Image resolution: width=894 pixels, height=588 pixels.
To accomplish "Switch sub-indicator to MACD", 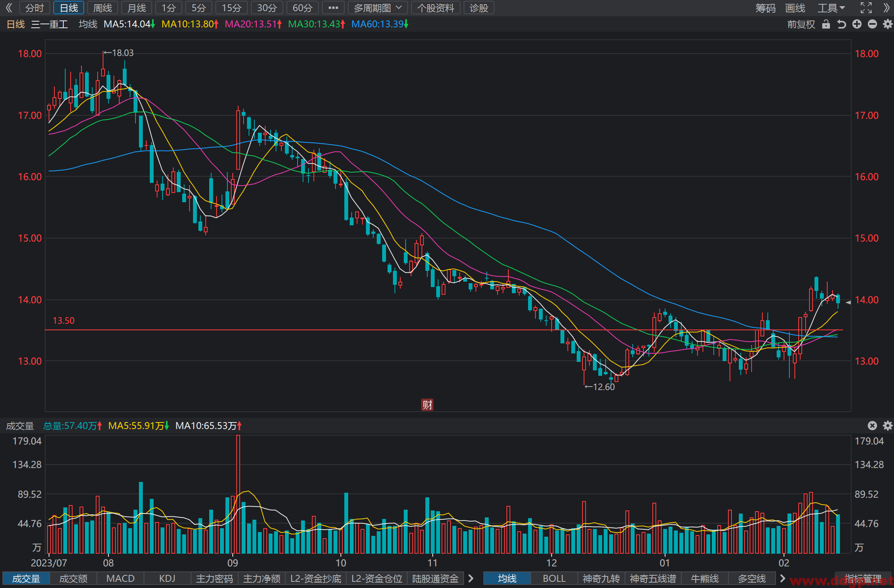I will point(120,578).
